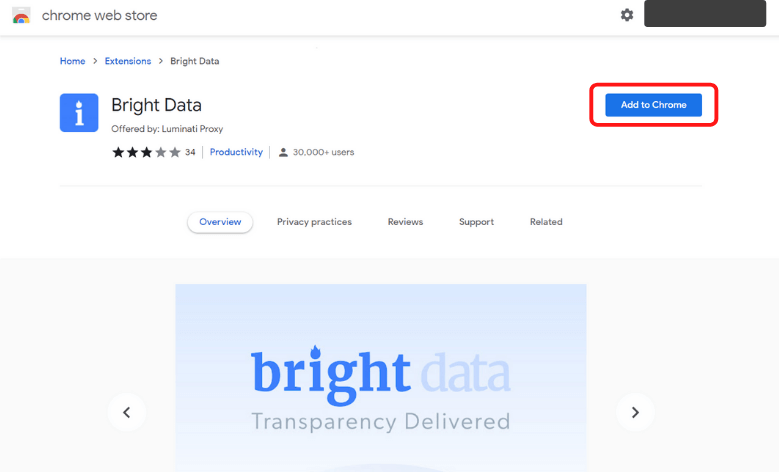Click the chrome web store title text
Image resolution: width=779 pixels, height=472 pixels.
coord(99,16)
